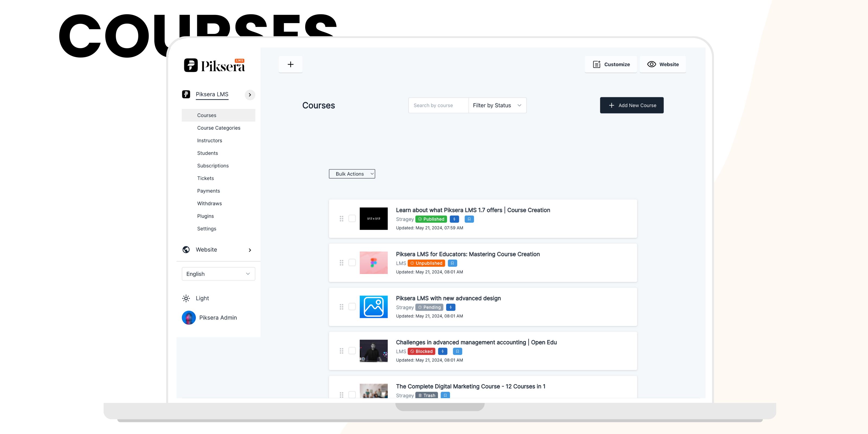The height and width of the screenshot is (434, 868).
Task: Click the plus icon in top toolbar
Action: pyautogui.click(x=291, y=64)
